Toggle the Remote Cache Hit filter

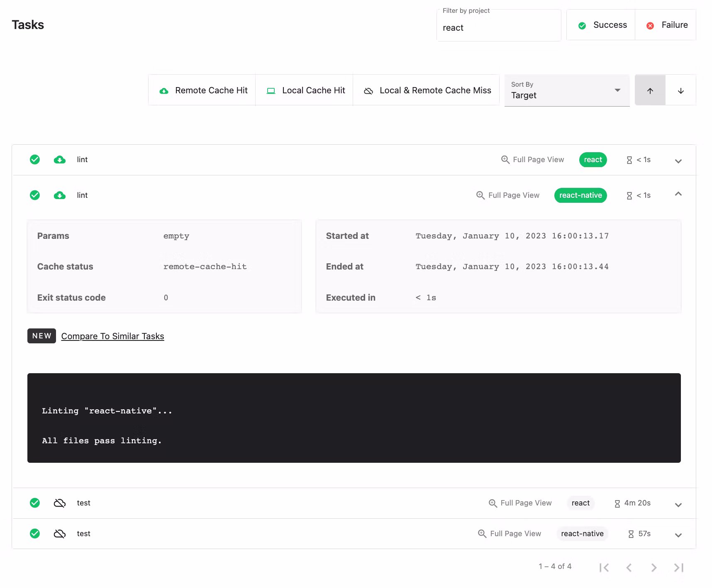click(x=202, y=90)
